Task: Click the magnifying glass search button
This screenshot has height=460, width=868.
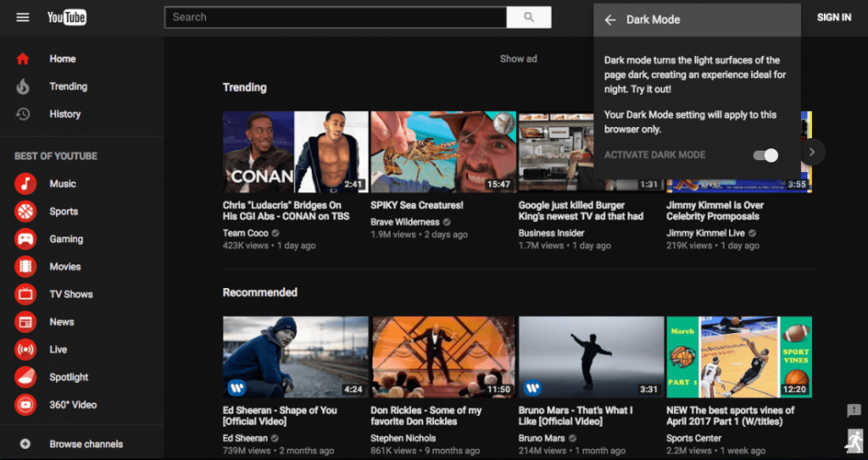Action: (x=529, y=17)
